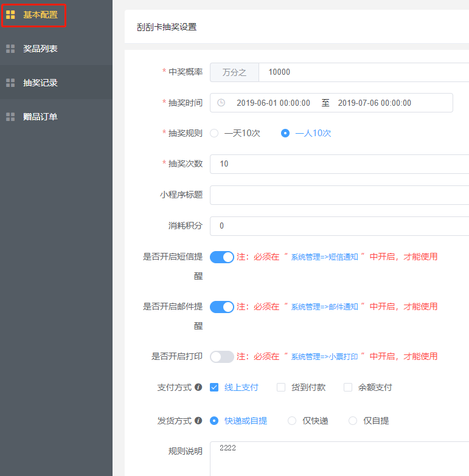Check the 货到付款 checkbox
This screenshot has width=469, height=476.
pyautogui.click(x=281, y=387)
